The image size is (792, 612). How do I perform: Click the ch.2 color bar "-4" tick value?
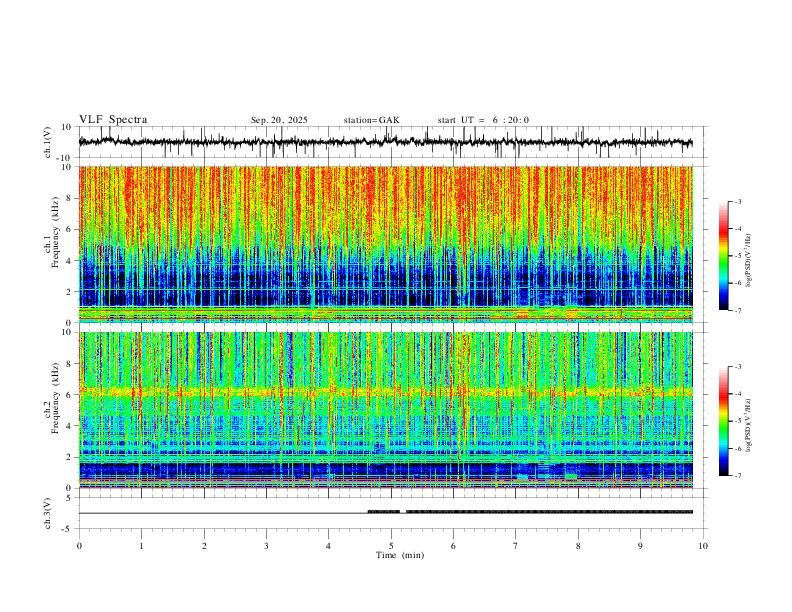[x=737, y=393]
